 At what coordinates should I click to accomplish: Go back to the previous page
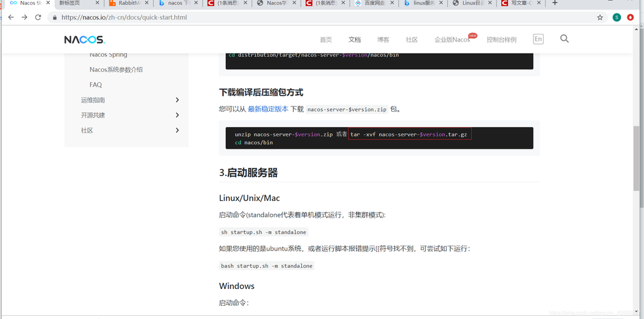(x=11, y=18)
